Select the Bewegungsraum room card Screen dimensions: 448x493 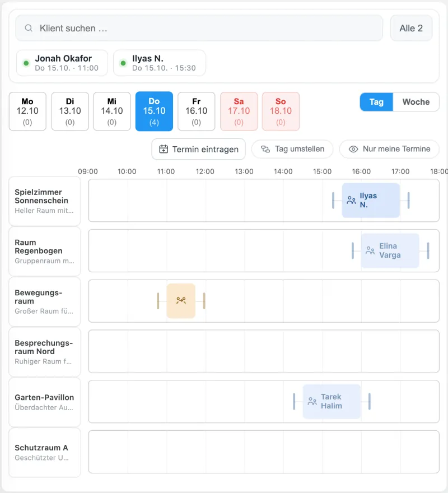(45, 301)
